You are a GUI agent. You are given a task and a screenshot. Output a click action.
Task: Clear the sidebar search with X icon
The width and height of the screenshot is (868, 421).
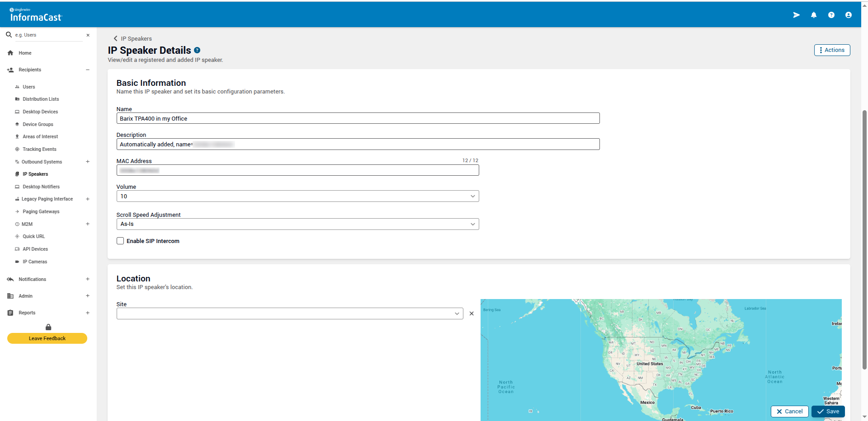click(x=88, y=35)
